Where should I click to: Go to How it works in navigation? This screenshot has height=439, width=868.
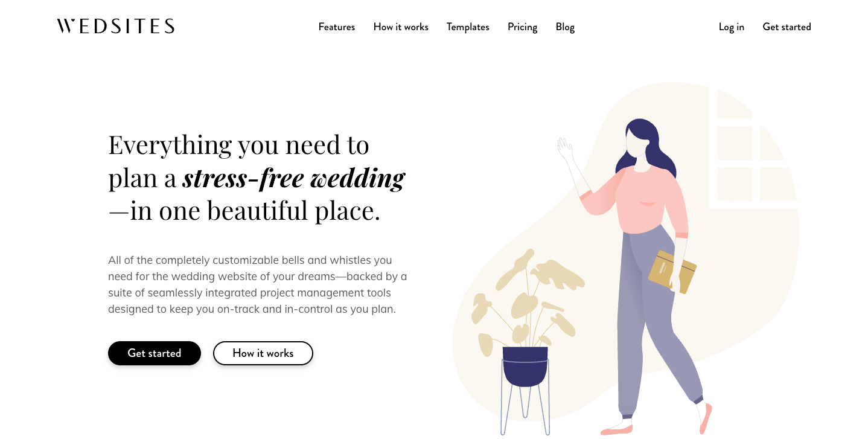(x=401, y=27)
